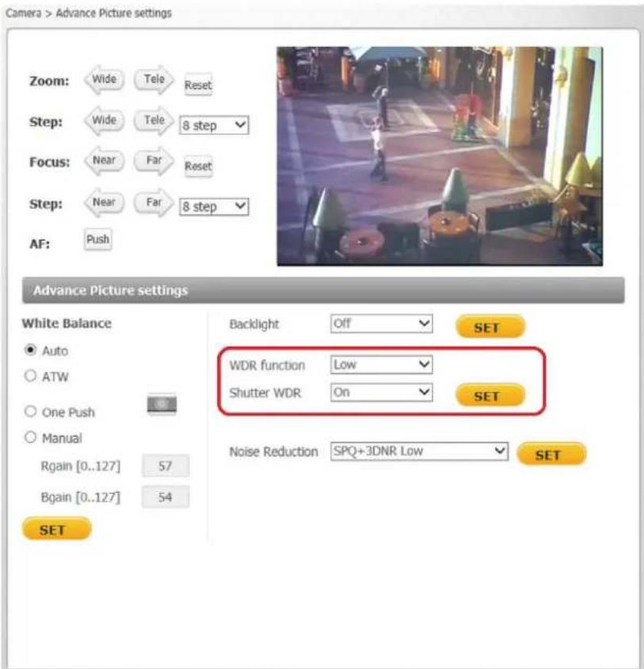Screen dimensions: 644x669
Task: Click the Zoom Wide arrow button
Action: 104,80
